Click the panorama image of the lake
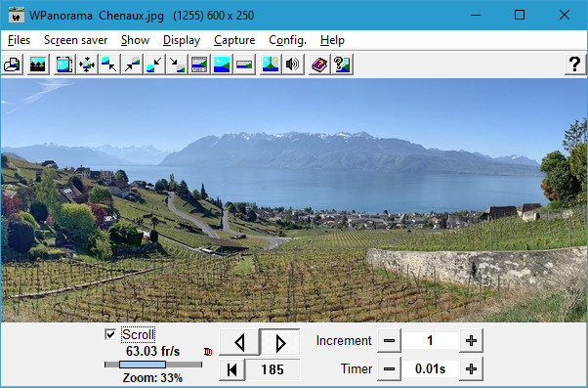Screen dimensions: 588x388 (294, 200)
